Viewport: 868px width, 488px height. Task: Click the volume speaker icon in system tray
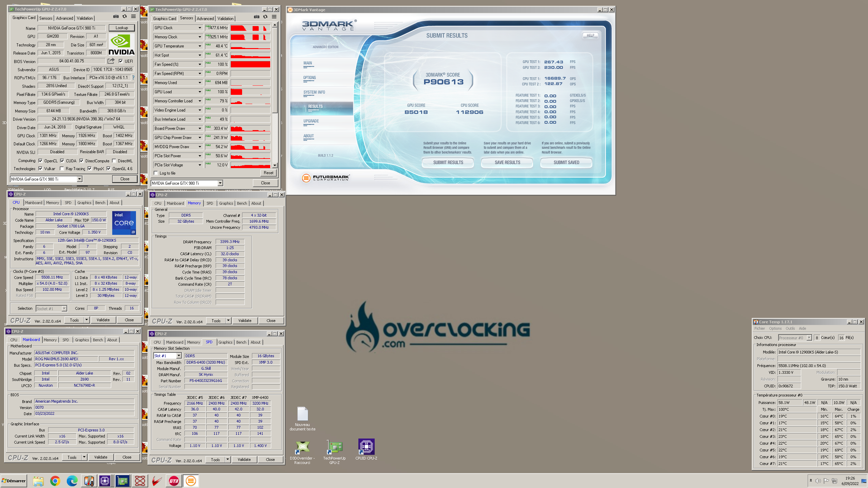pos(818,481)
